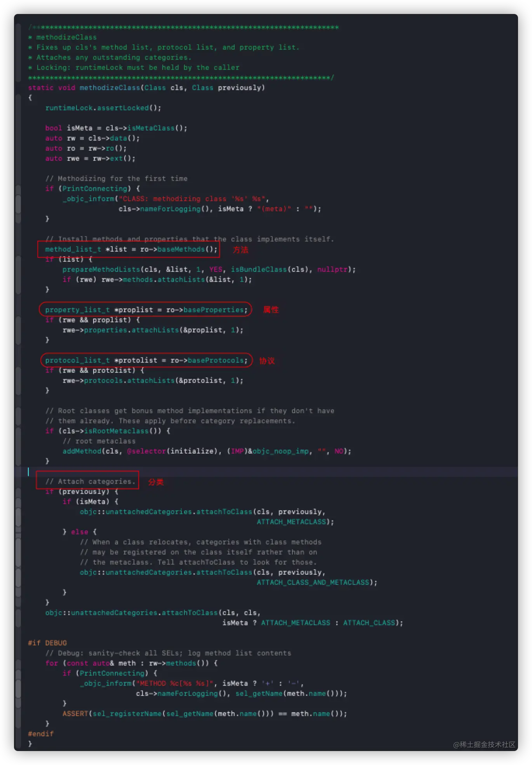Click the "prepareMethodLists(cls, &list" call line
The width and height of the screenshot is (532, 765).
coord(209,269)
